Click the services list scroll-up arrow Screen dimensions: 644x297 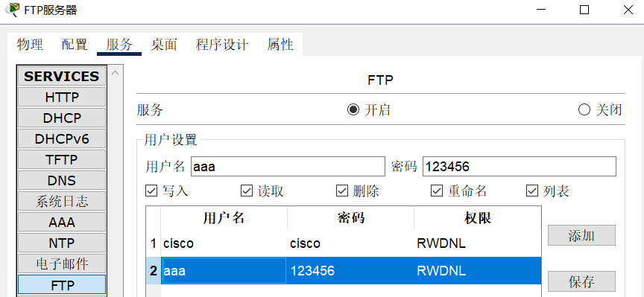click(x=115, y=73)
